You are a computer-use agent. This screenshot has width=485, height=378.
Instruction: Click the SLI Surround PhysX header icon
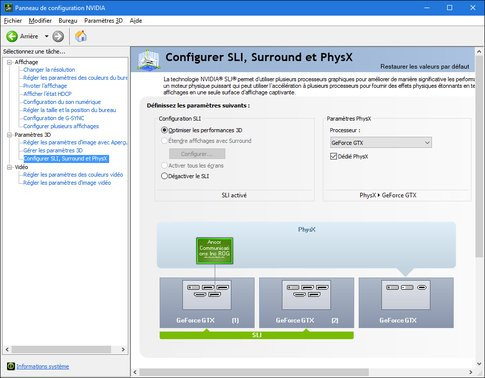[x=148, y=59]
